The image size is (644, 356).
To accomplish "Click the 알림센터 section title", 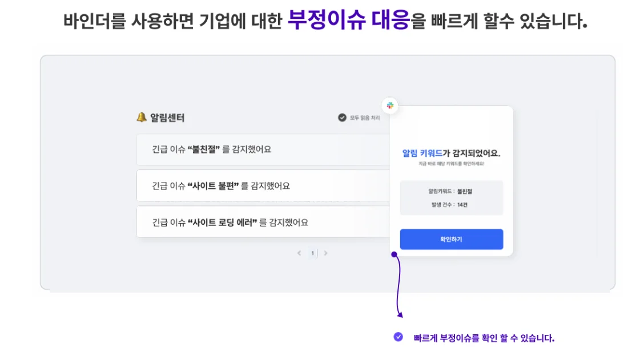I will coord(167,118).
